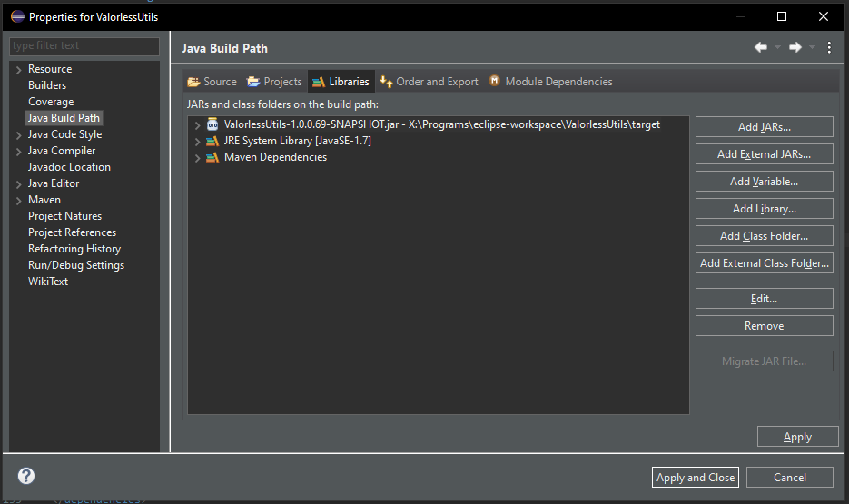
Task: Select the Libraries tab
Action: tap(341, 82)
